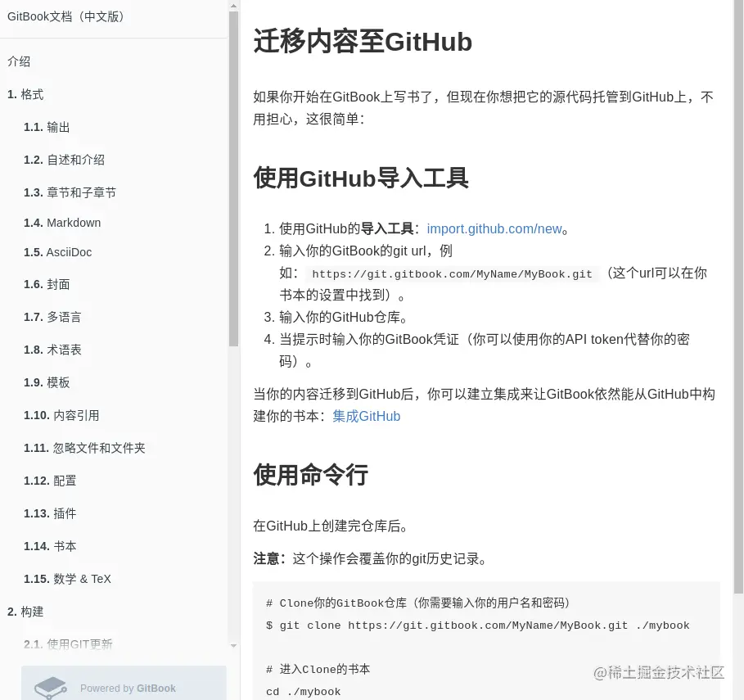Open section 1.14. 书本
The image size is (744, 700).
[50, 546]
